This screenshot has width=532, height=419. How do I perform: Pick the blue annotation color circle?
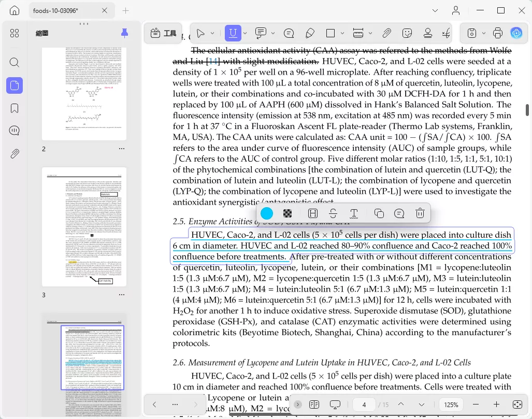pos(267,213)
